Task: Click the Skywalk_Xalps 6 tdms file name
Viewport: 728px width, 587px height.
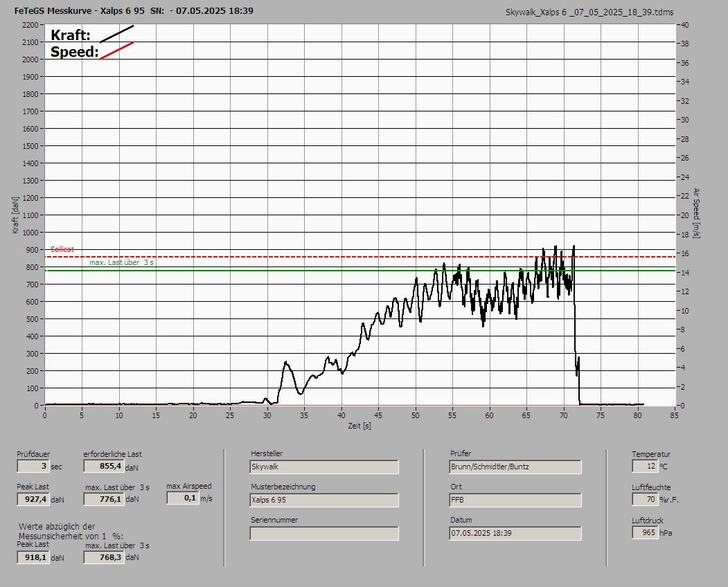Action: (589, 12)
